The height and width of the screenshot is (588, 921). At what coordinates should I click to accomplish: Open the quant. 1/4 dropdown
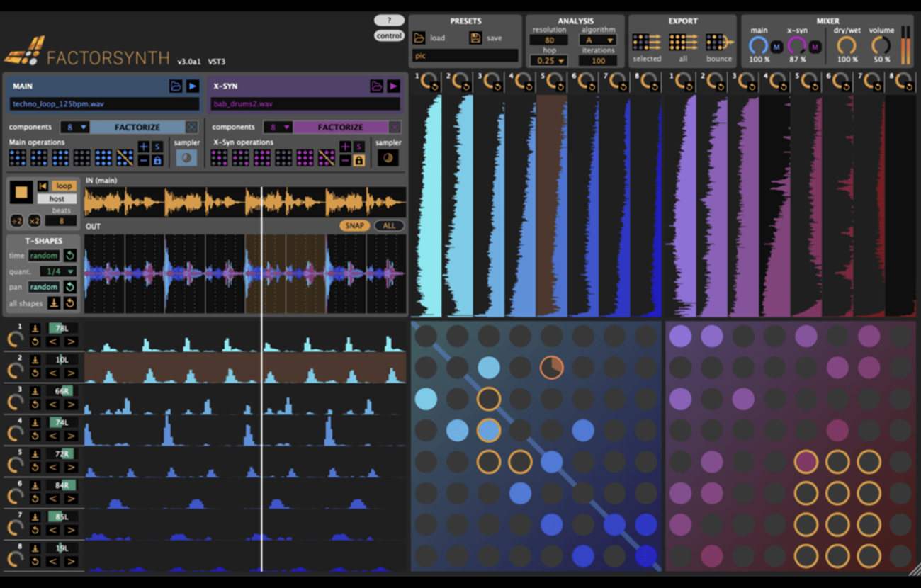59,271
